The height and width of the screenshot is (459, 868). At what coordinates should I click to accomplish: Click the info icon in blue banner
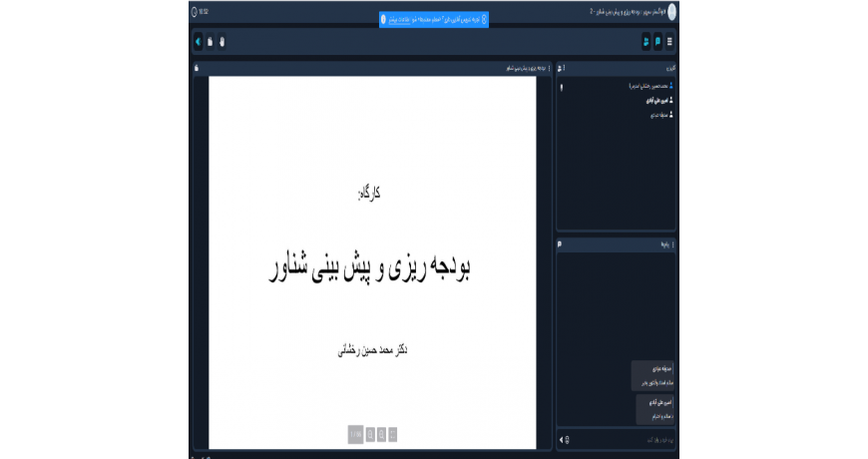tap(384, 19)
